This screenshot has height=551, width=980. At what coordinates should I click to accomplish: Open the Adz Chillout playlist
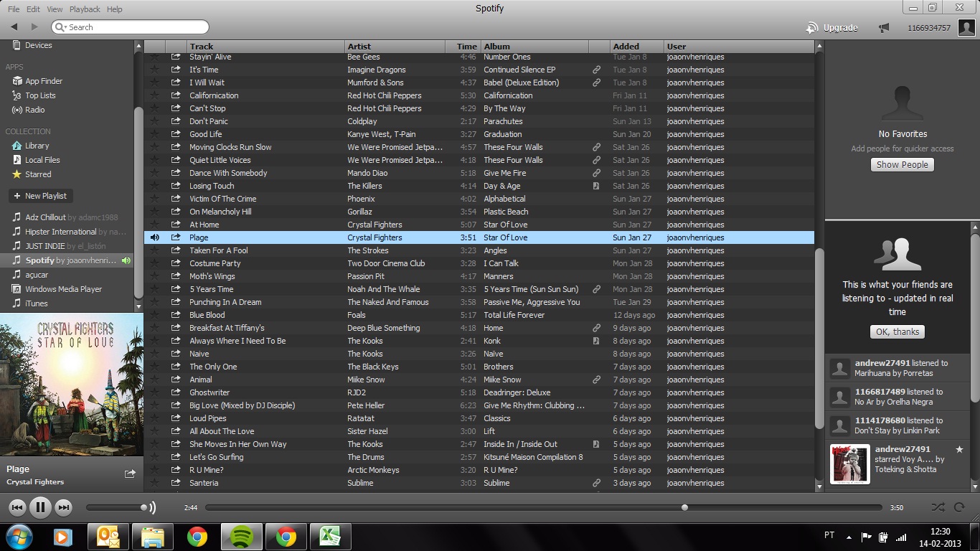pyautogui.click(x=65, y=217)
